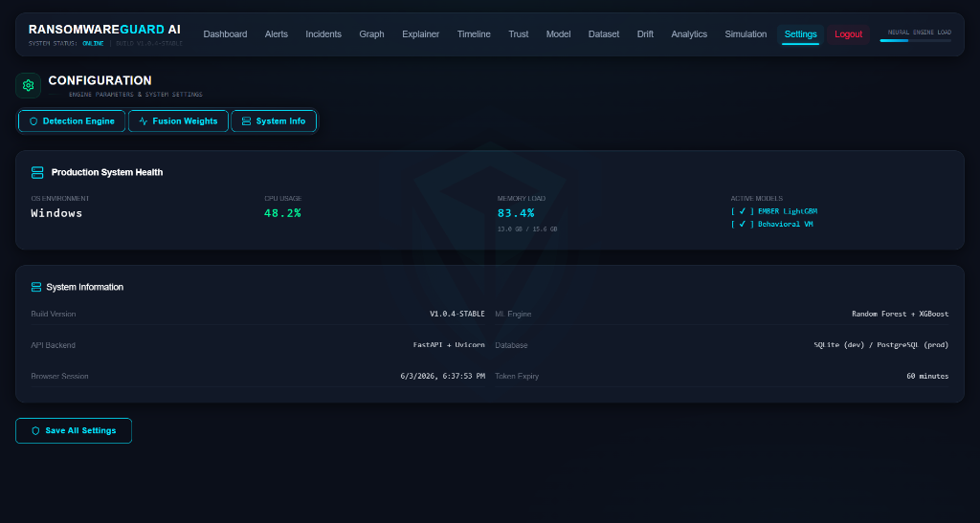This screenshot has height=523, width=980.
Task: Click the Neural Engine Load progress bar
Action: pos(916,40)
